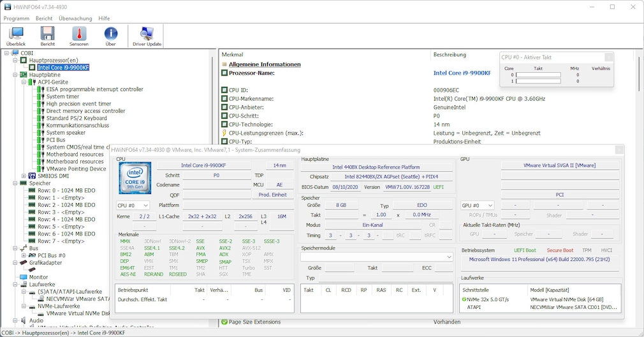Select the Monitor icon in the tree
The image size is (644, 337).
24,277
